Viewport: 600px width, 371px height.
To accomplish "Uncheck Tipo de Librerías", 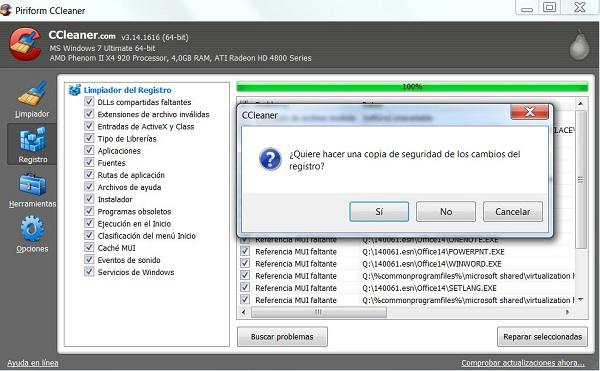I will (x=89, y=138).
